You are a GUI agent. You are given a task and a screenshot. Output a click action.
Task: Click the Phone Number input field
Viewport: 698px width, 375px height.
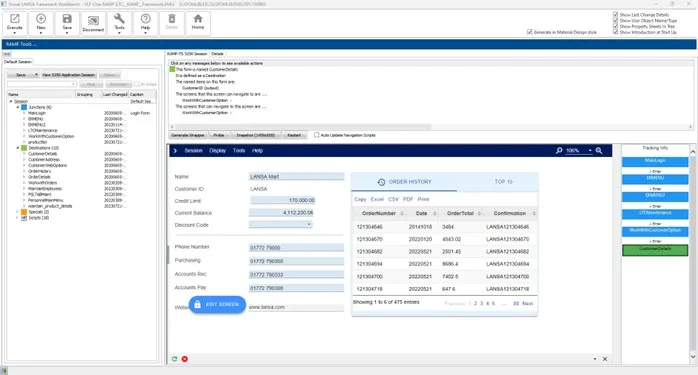pyautogui.click(x=296, y=248)
